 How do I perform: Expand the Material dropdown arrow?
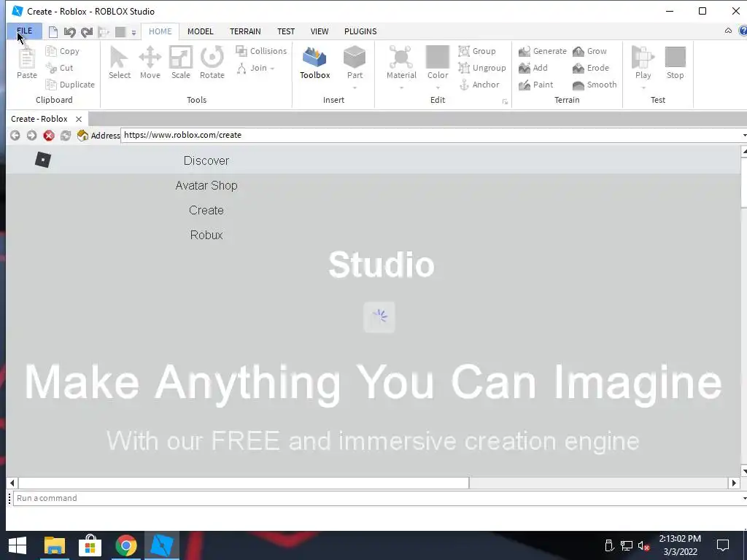401,87
